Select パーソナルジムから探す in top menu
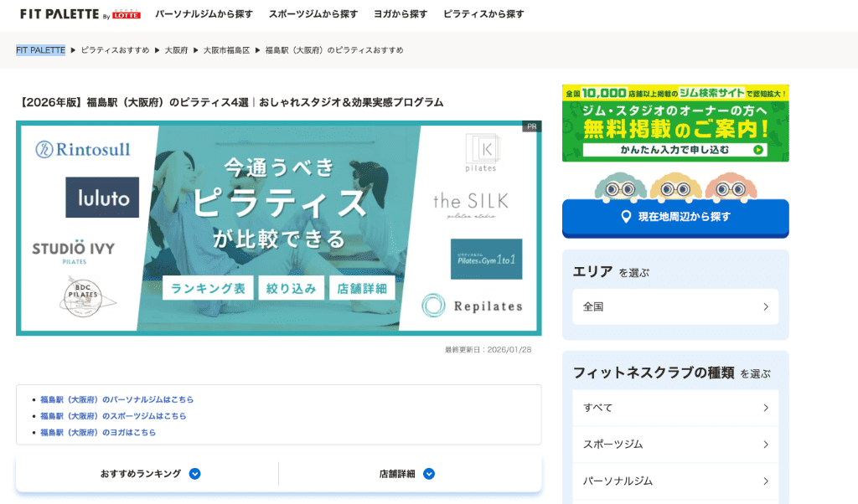The image size is (858, 504). (x=204, y=14)
